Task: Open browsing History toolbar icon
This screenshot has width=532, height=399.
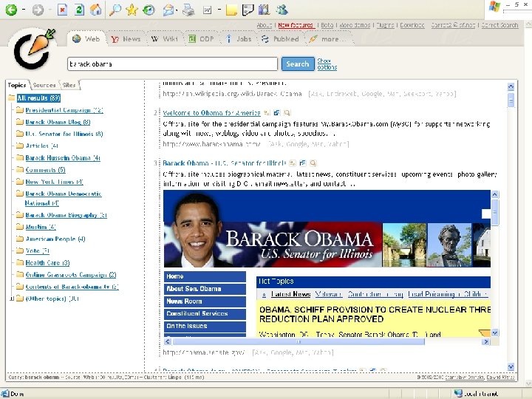Action: [x=149, y=10]
